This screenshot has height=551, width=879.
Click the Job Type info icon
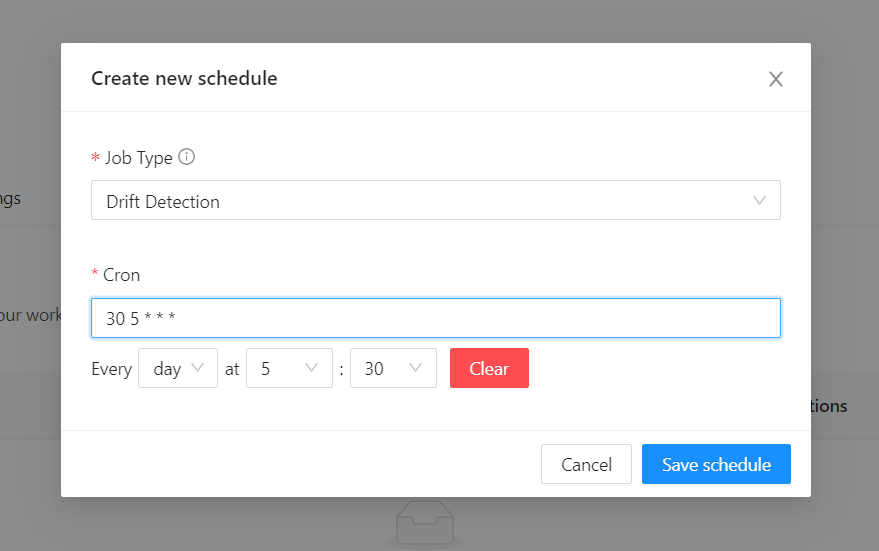tap(186, 157)
